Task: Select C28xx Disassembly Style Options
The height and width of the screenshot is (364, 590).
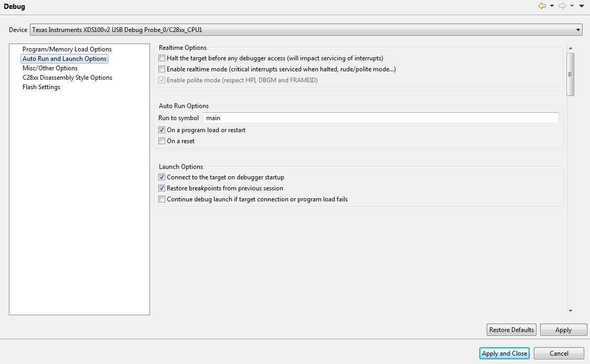Action: [x=67, y=78]
